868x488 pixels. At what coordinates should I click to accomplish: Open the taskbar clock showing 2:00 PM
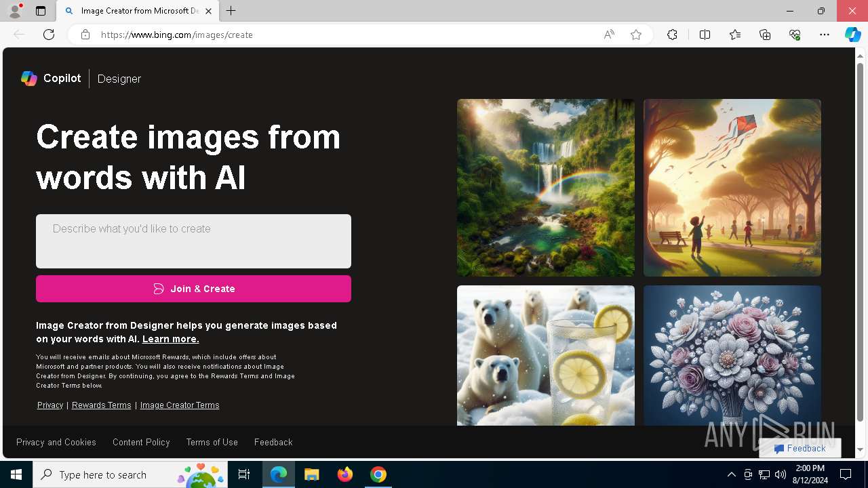[x=810, y=474]
